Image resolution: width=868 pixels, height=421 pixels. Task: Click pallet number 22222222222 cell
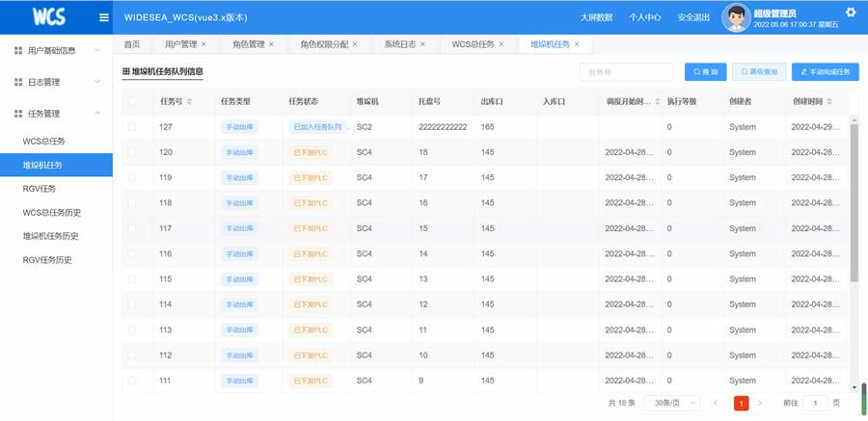(x=443, y=127)
